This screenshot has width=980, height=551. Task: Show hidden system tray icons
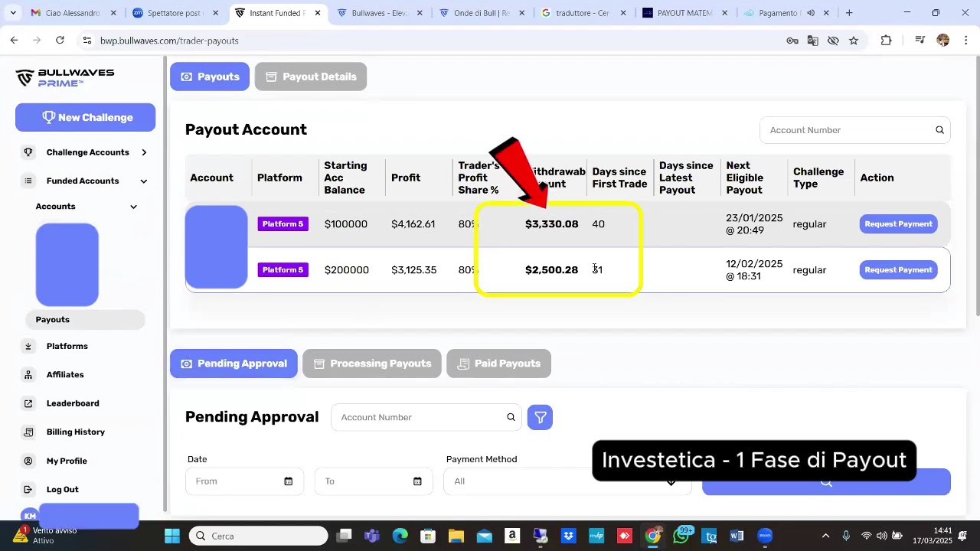(x=825, y=536)
